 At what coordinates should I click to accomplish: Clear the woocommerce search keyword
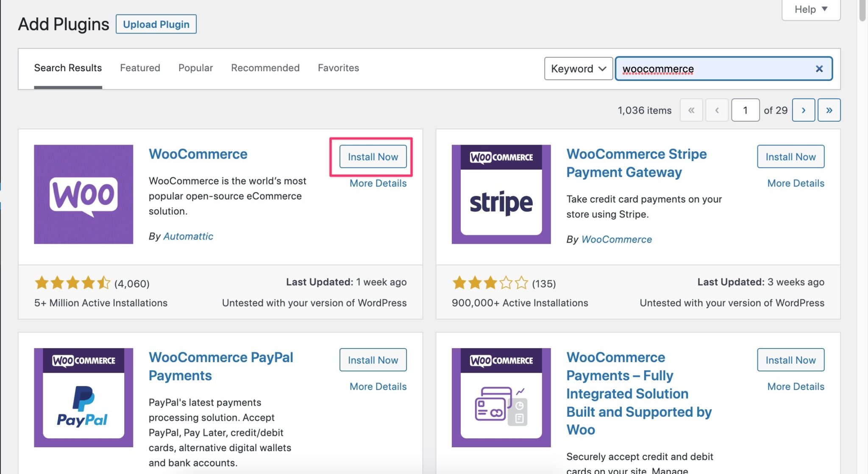coord(820,68)
